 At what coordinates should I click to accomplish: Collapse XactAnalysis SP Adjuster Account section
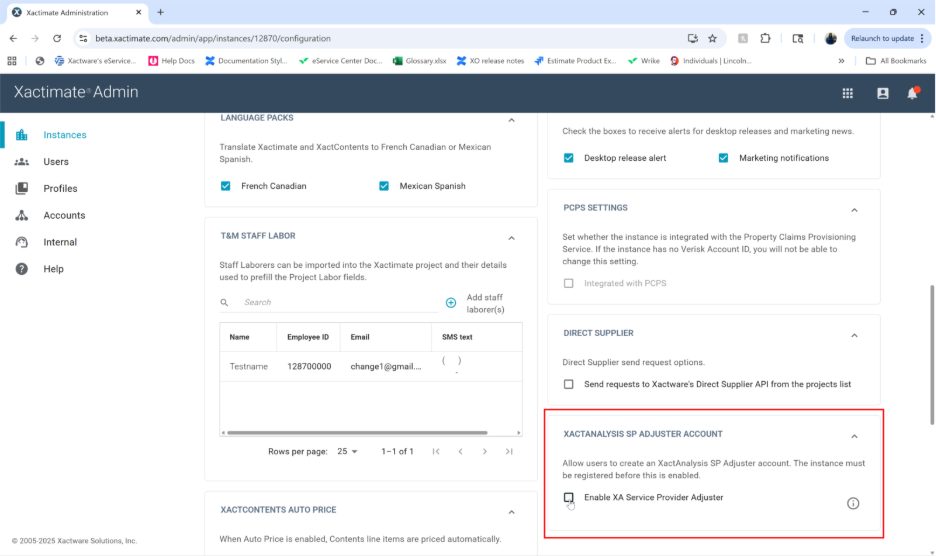pyautogui.click(x=854, y=437)
